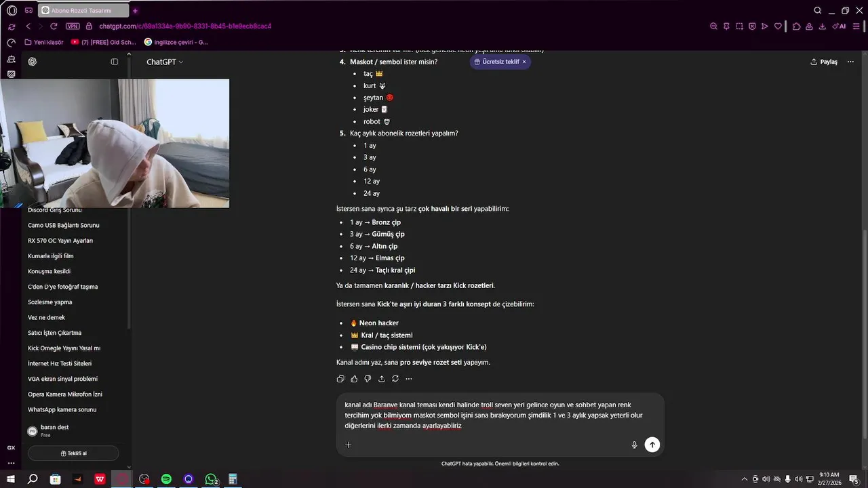Add page to bookmarks with heart icon
Image resolution: width=868 pixels, height=488 pixels.
click(x=778, y=26)
